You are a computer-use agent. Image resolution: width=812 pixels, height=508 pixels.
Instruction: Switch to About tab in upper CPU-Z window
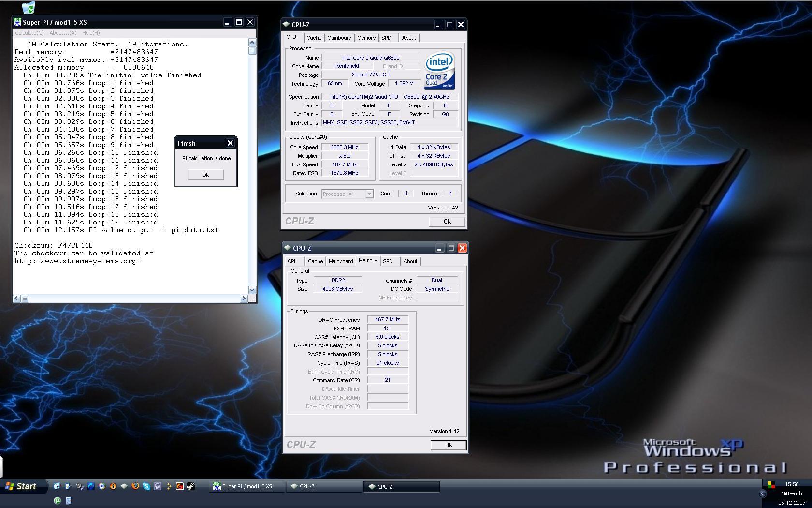(x=409, y=38)
